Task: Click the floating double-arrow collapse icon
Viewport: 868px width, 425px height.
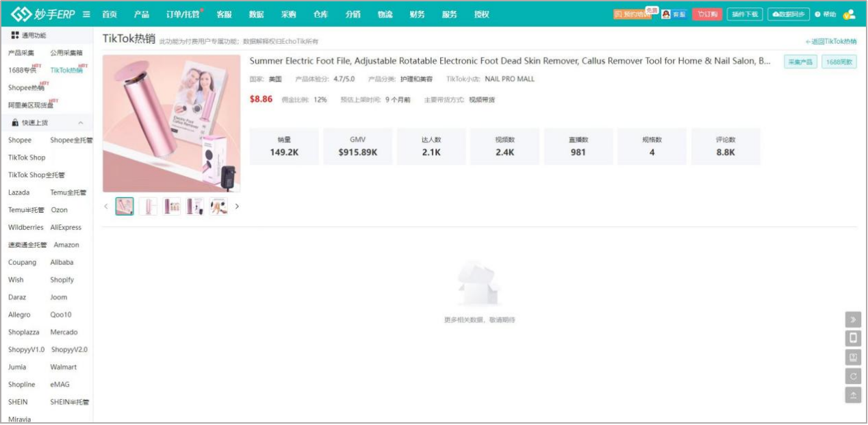Action: (853, 319)
